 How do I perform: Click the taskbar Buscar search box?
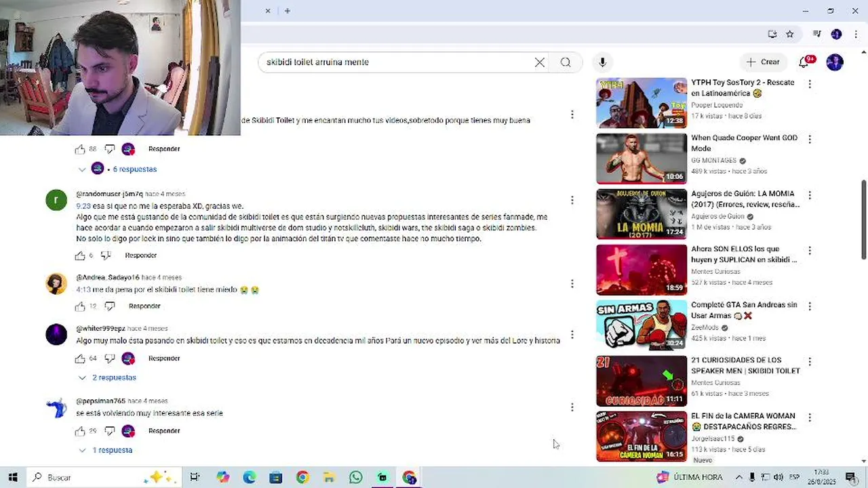click(104, 477)
